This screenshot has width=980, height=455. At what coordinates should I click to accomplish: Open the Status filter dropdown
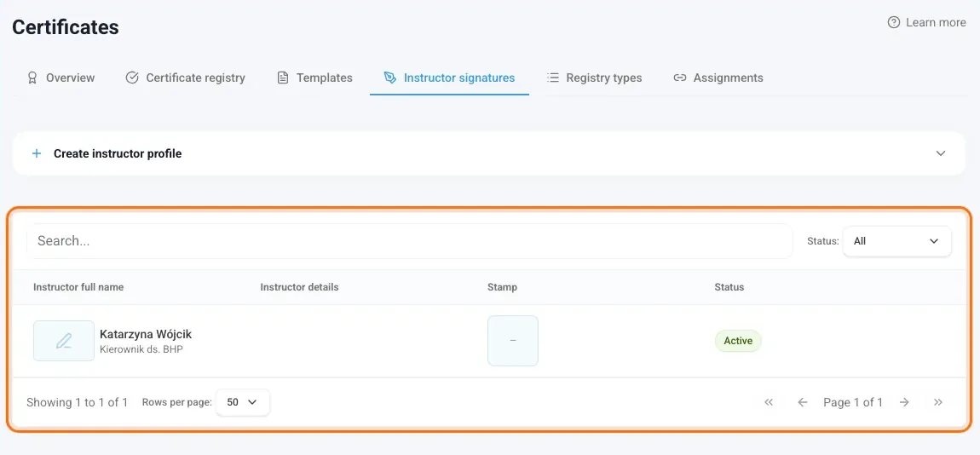point(896,241)
